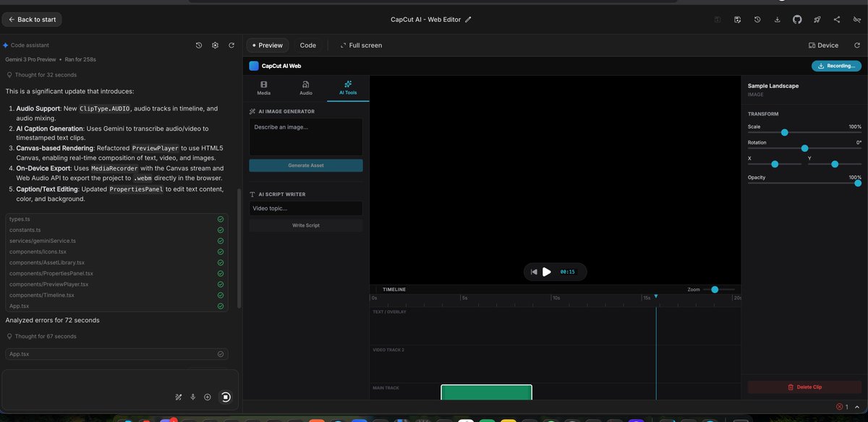The image size is (868, 422).
Task: Open components/AssetLibrary.tsx file entry
Action: pyautogui.click(x=116, y=262)
